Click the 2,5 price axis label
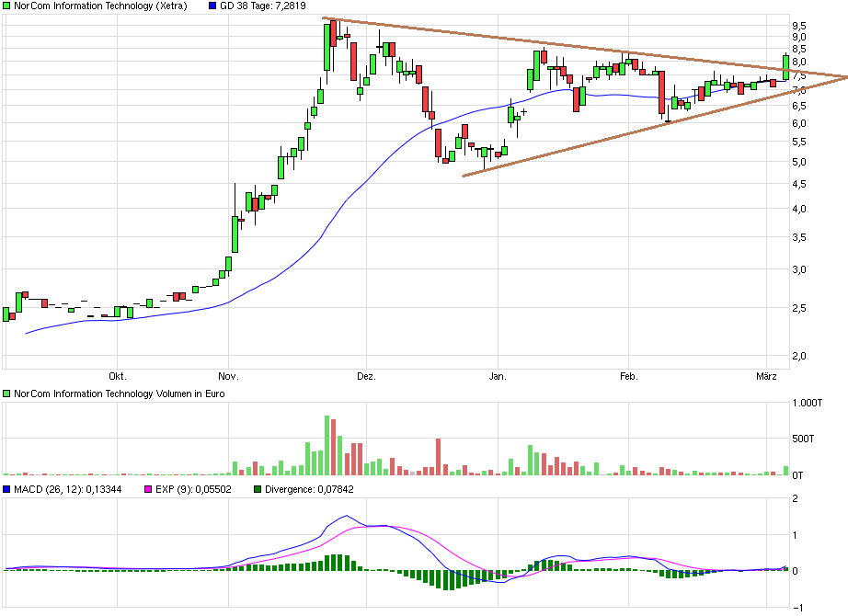Viewport: 848px width, 616px height. (x=799, y=308)
